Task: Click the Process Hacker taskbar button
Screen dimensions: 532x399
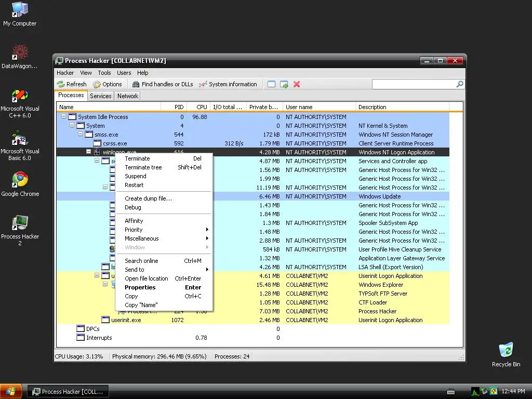Action: pos(68,392)
